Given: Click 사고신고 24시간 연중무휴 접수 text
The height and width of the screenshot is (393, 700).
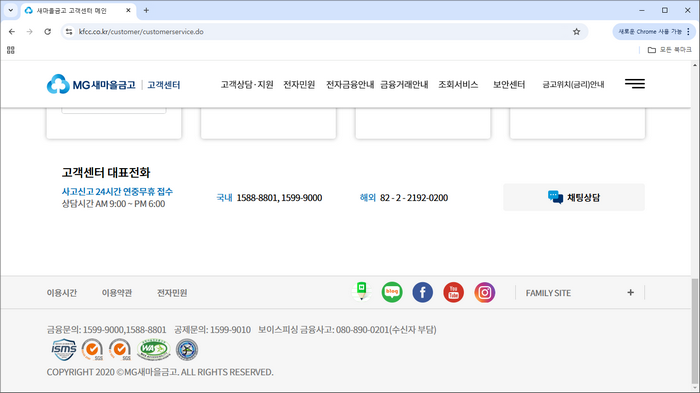Looking at the screenshot, I should pyautogui.click(x=117, y=192).
